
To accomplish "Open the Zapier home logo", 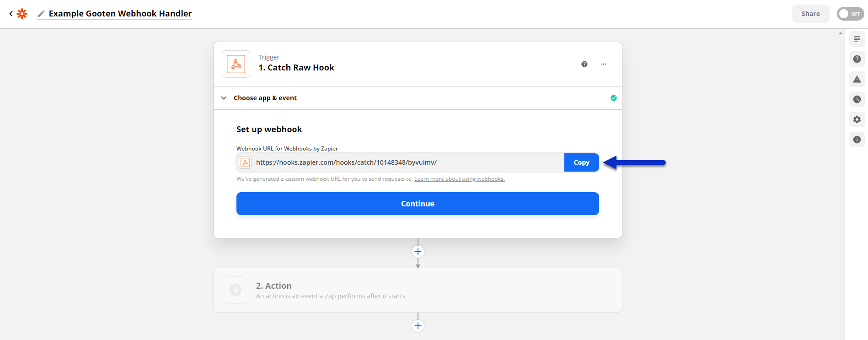I will (22, 14).
